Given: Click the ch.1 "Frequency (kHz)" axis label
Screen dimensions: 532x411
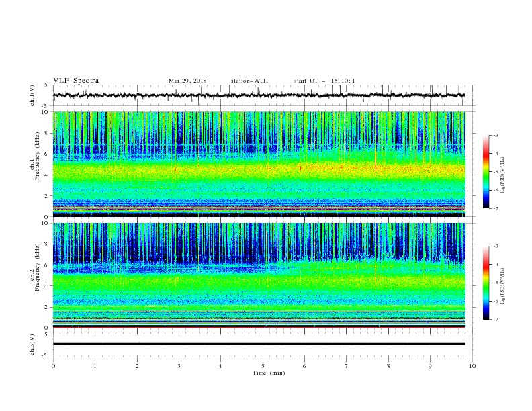Looking at the screenshot, I should (38, 156).
